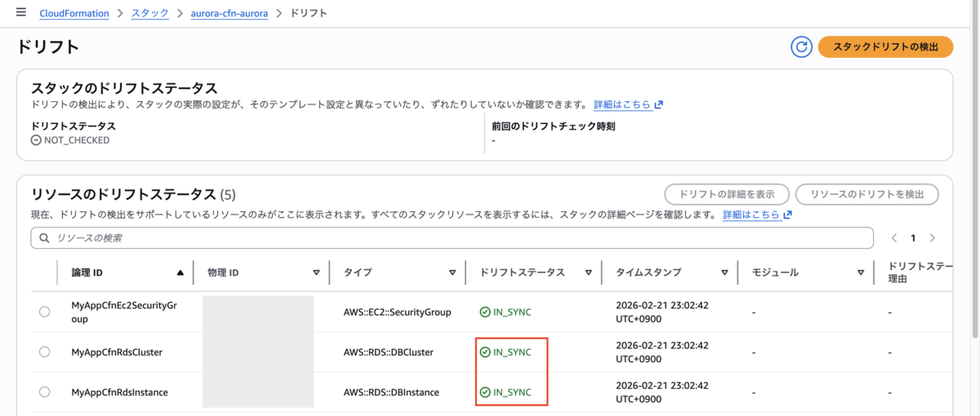Image resolution: width=980 pixels, height=416 pixels.
Task: Select the MyAppCfnRdsInstance radio button
Action: coord(44,392)
